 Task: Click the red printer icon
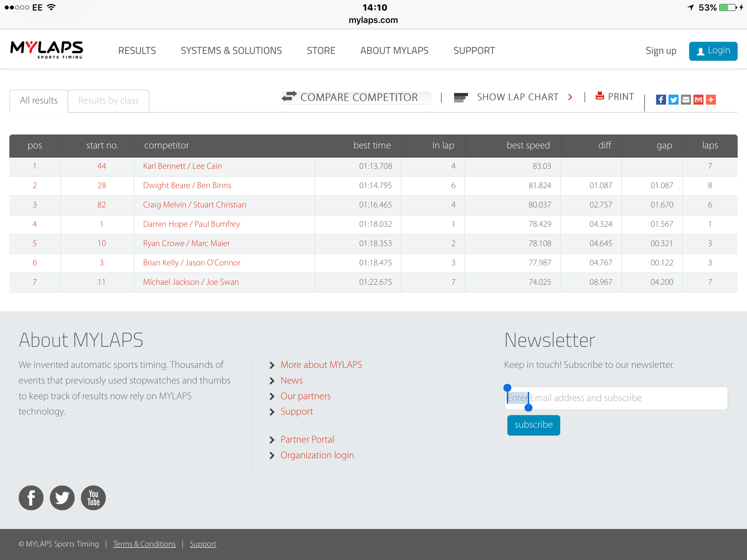pos(600,96)
